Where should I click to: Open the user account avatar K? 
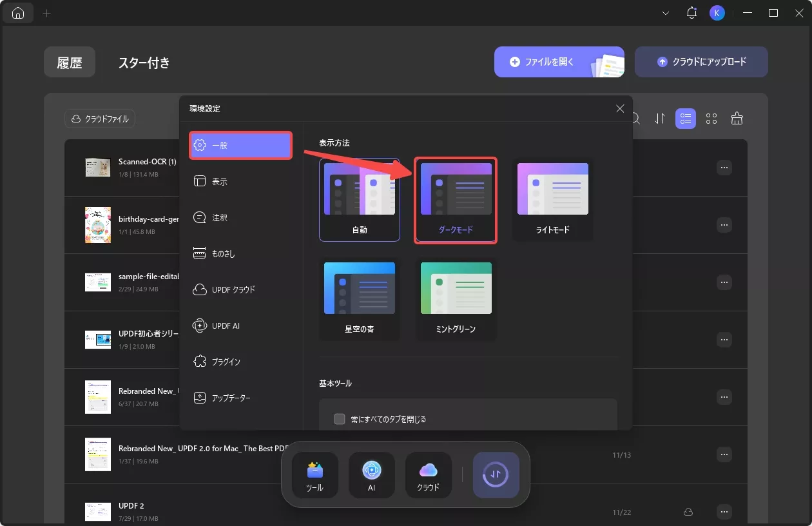(x=717, y=13)
